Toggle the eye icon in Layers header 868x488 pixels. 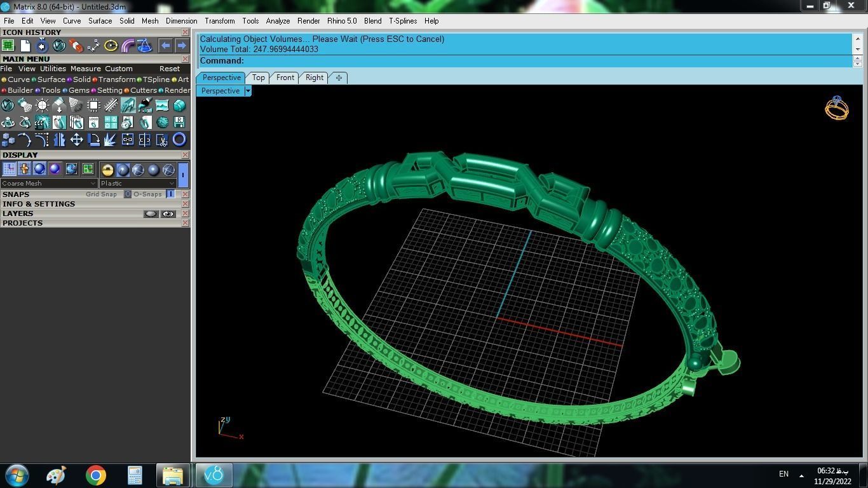pyautogui.click(x=168, y=214)
